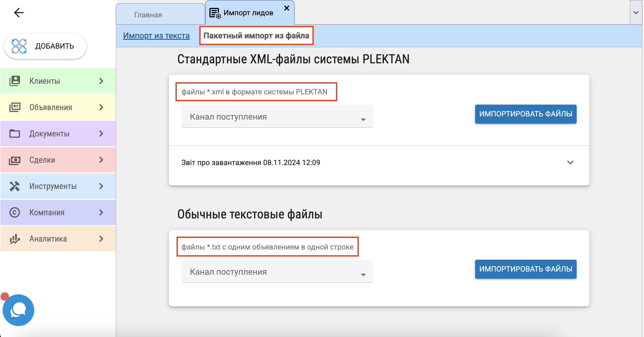This screenshot has width=644, height=337.
Task: Open the Компания menu item
Action: 58,212
